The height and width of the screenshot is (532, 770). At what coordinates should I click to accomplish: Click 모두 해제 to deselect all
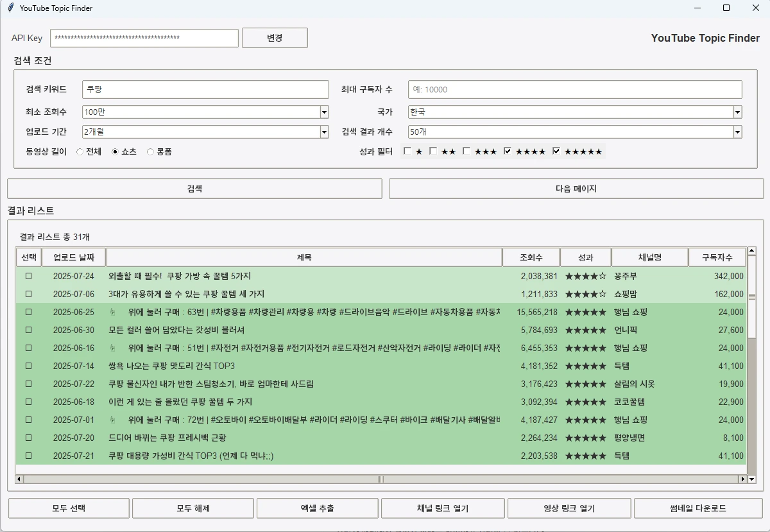click(x=193, y=508)
